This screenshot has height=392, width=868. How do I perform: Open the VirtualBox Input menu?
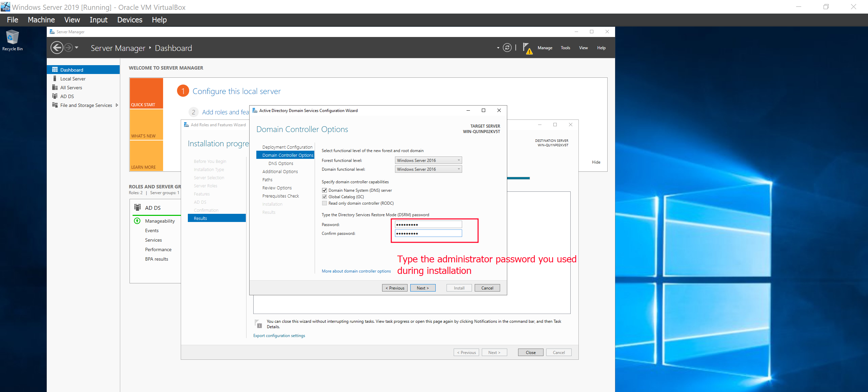pyautogui.click(x=99, y=20)
